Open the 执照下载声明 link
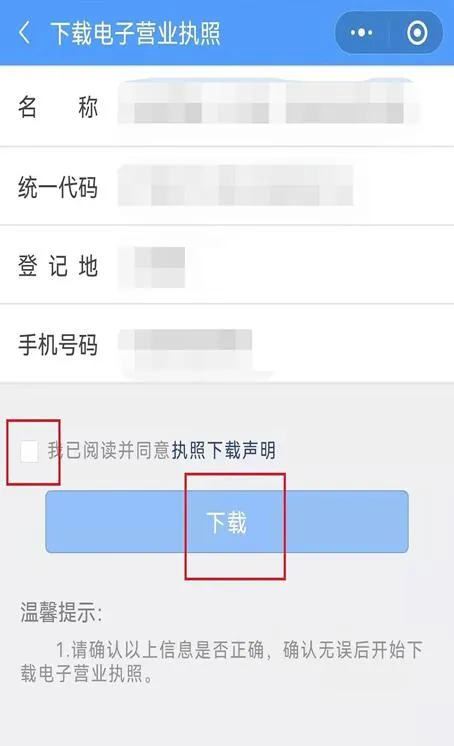 223,450
